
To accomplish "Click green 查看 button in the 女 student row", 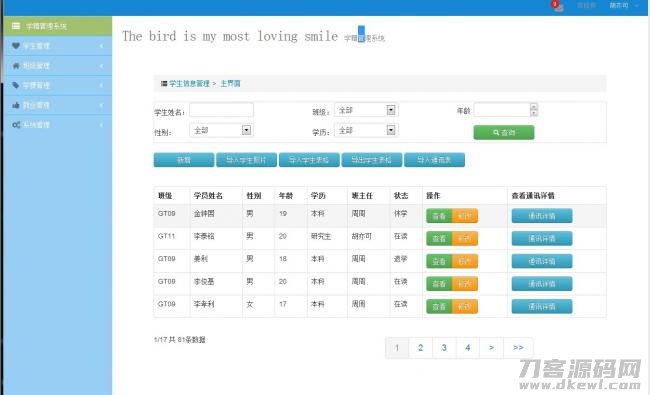I will 439,307.
